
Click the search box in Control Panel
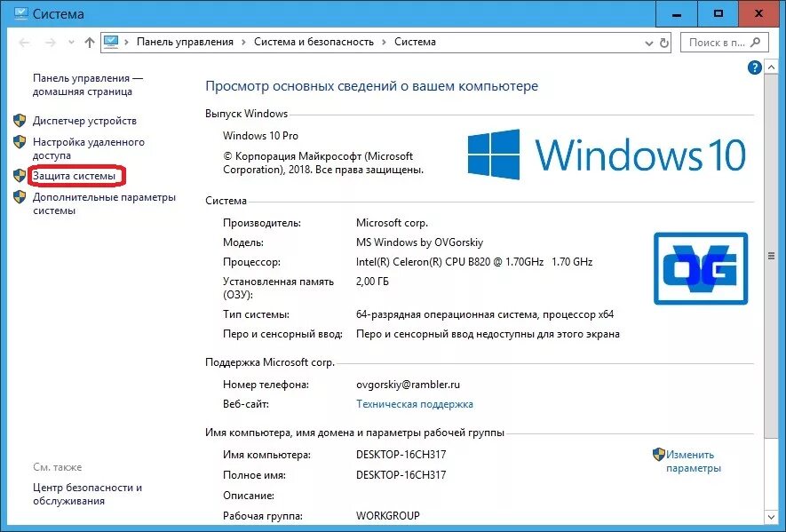tap(724, 43)
